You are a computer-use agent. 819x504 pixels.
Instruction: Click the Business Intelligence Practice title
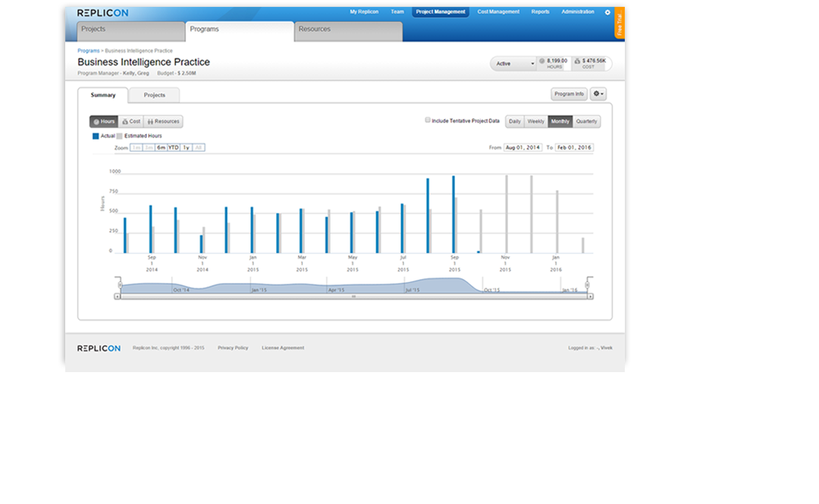(143, 62)
